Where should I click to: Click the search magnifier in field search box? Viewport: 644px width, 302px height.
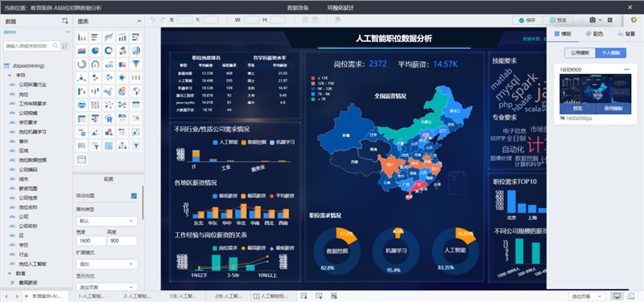[x=56, y=46]
